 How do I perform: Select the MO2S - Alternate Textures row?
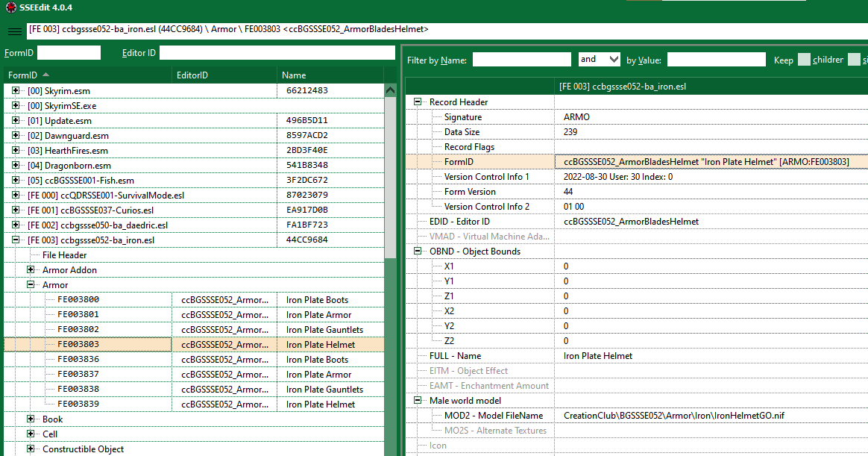point(637,431)
